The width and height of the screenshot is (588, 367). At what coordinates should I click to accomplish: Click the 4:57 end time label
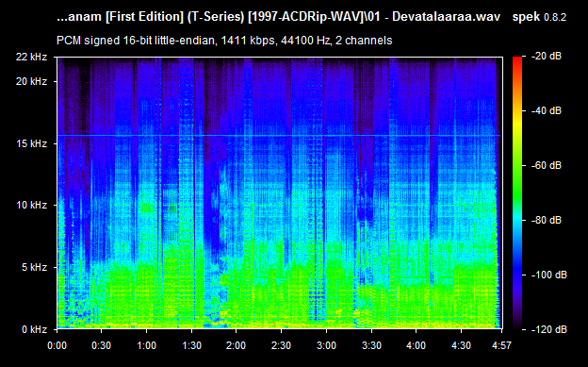(x=501, y=345)
